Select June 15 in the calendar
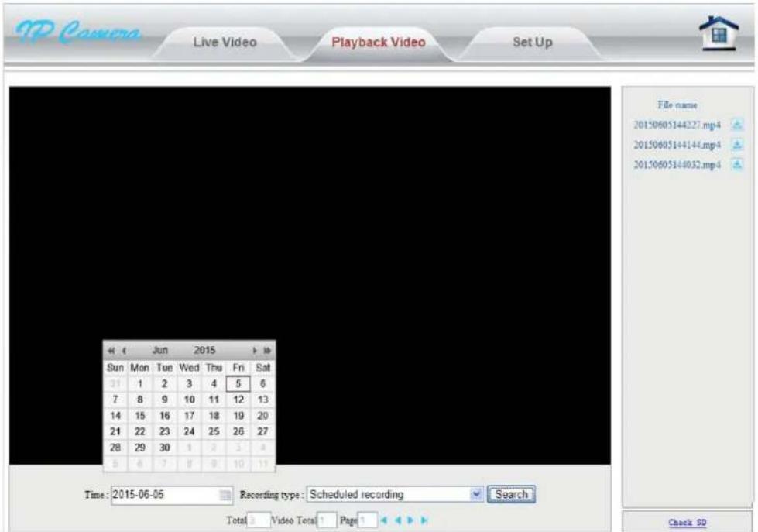 [x=139, y=415]
